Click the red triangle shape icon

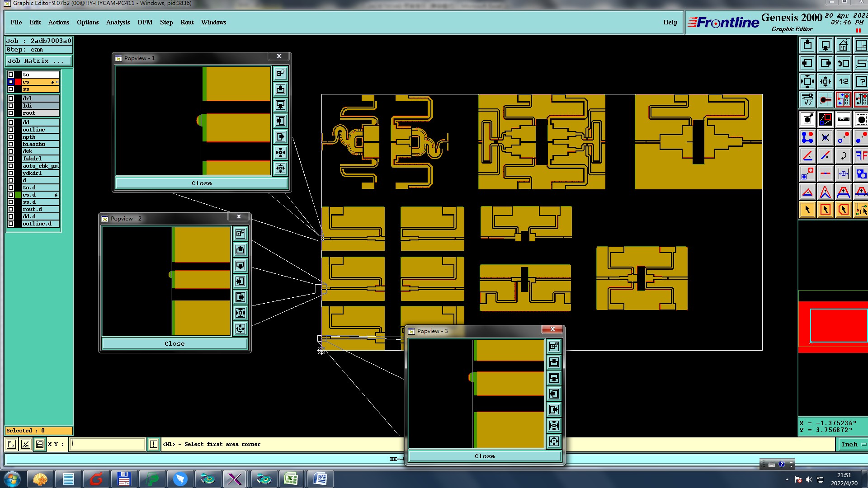pyautogui.click(x=807, y=192)
